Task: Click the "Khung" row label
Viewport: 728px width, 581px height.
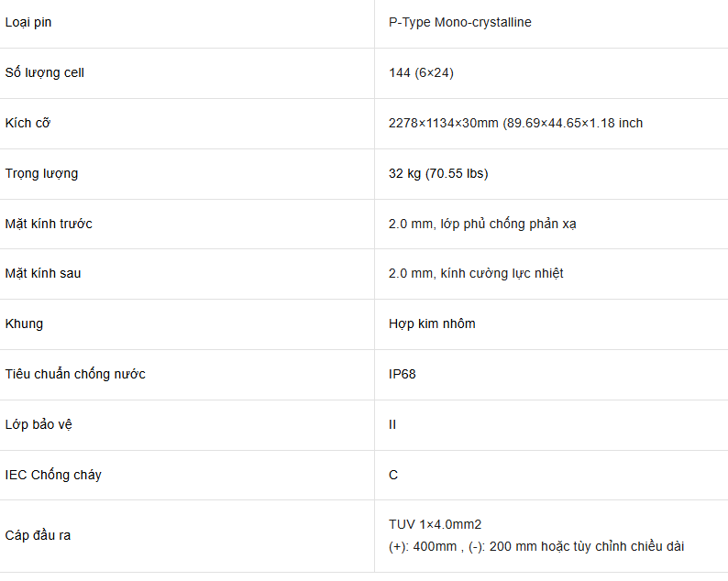Action: click(x=24, y=323)
